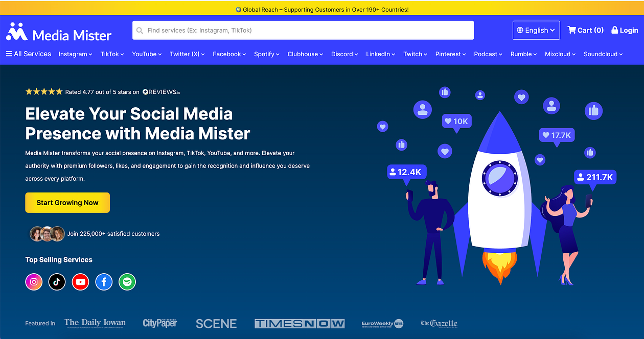Open the Soundcloud menu item
Screen dimensions: 644x339
click(x=604, y=54)
